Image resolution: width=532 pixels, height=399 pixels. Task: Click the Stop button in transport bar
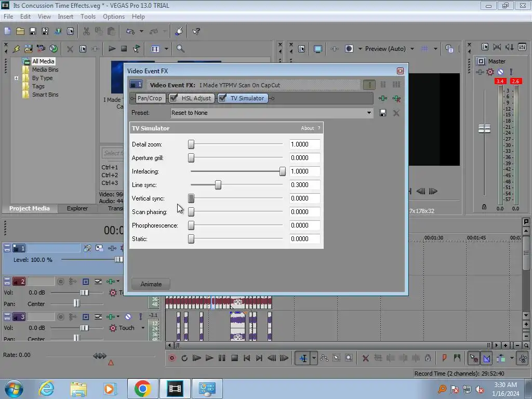[234, 358]
